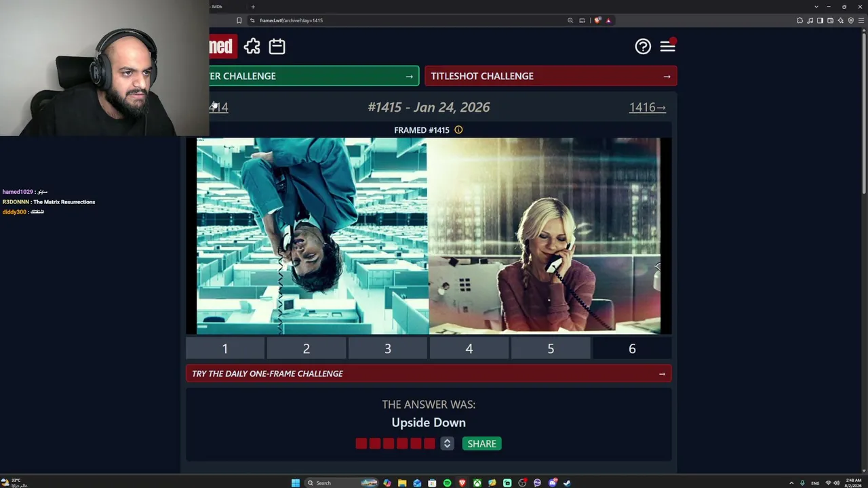Screen dimensions: 868x488
Task: Open the volume icon in system tray
Action: 836,483
